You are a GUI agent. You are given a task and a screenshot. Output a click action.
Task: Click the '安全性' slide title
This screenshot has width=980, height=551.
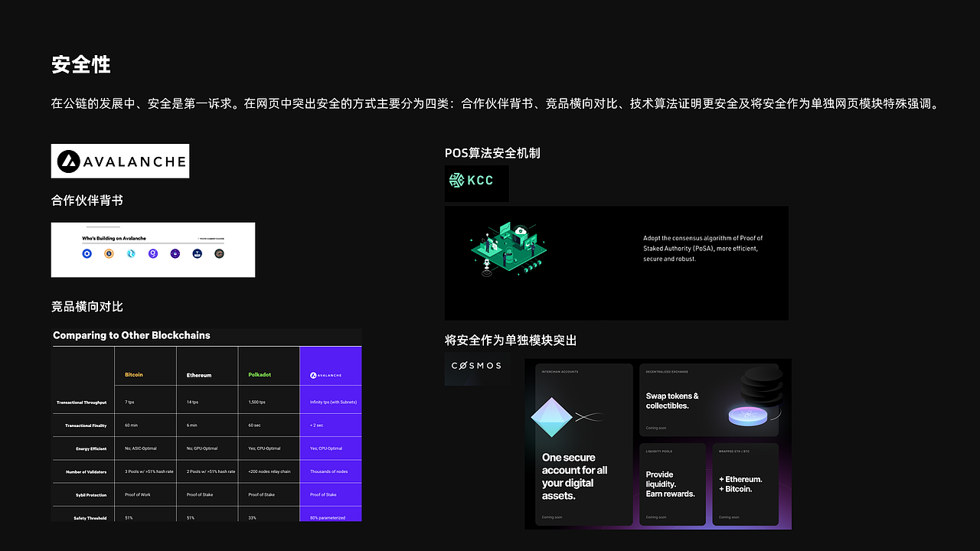tap(81, 64)
